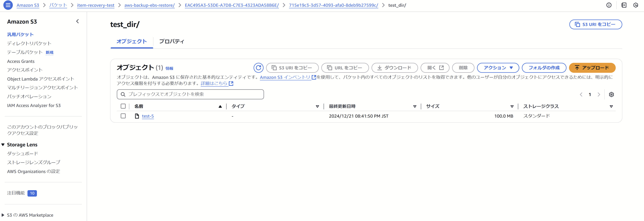Collapse the Storage Lens section
This screenshot has height=221, width=644.
[3, 145]
